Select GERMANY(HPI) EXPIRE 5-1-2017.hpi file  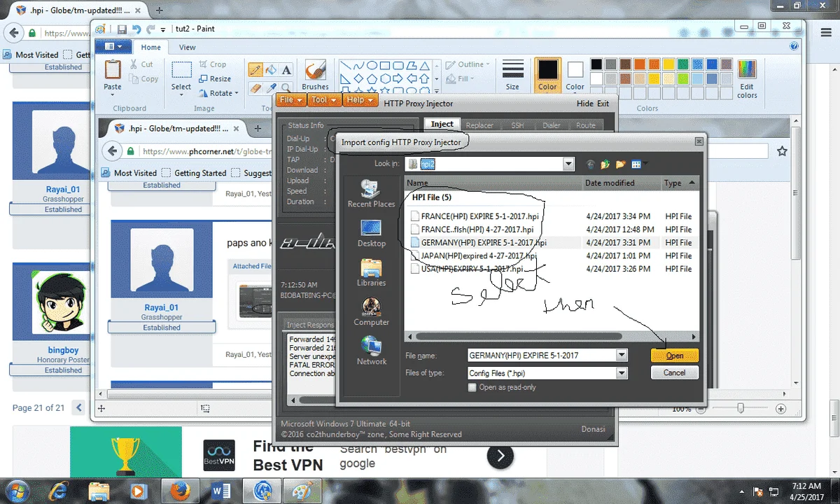(x=478, y=242)
